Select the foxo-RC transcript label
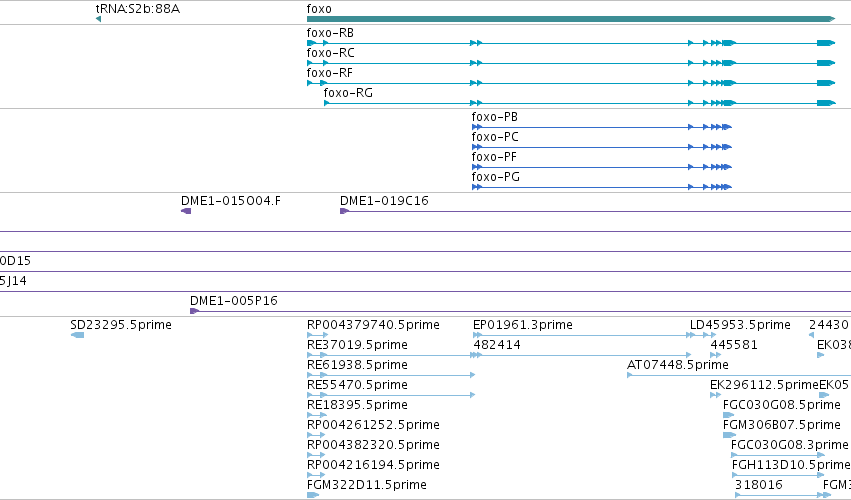This screenshot has width=851, height=500. 331,53
